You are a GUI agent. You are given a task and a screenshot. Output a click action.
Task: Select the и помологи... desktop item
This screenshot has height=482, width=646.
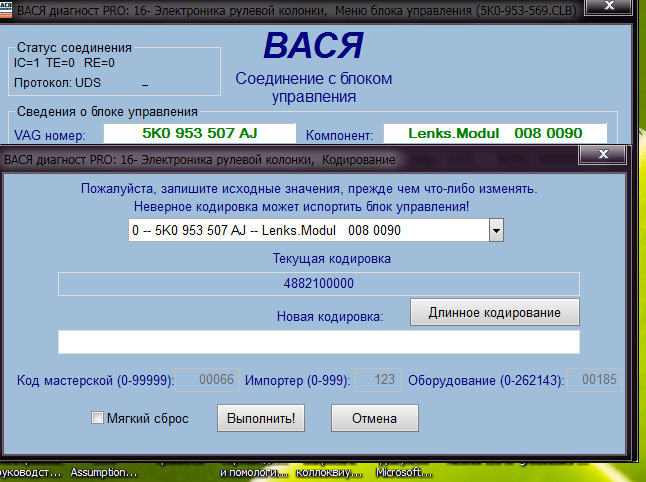(254, 472)
